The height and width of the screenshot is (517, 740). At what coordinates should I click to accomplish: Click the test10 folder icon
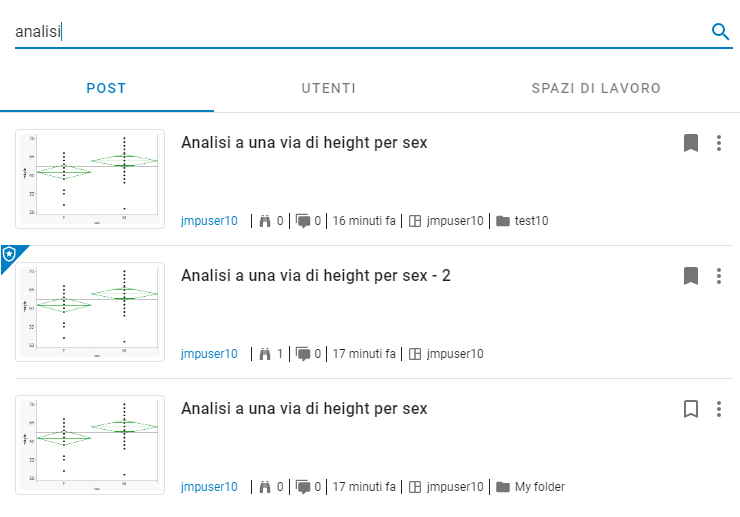[x=502, y=221]
